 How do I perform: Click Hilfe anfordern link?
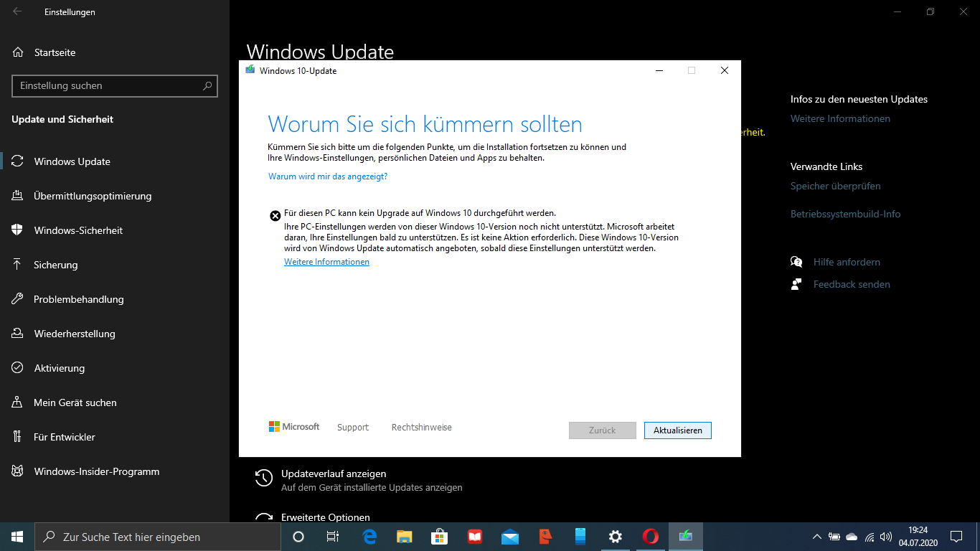(x=847, y=262)
